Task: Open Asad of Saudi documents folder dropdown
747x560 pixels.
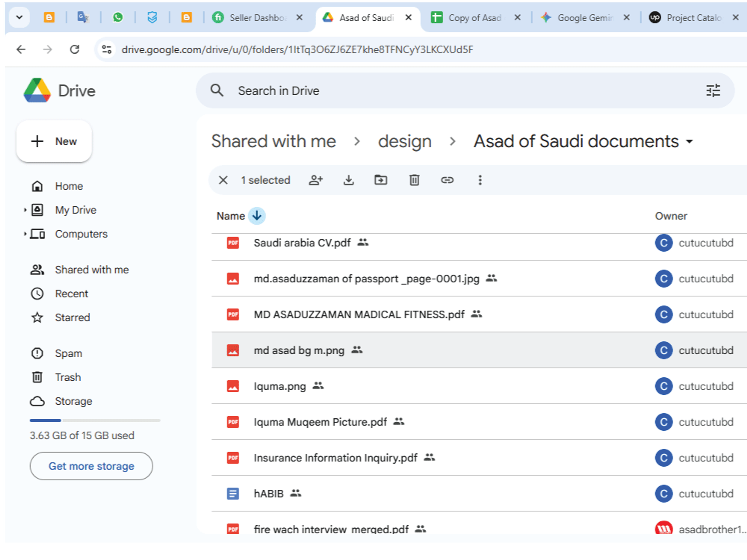Action: 689,141
